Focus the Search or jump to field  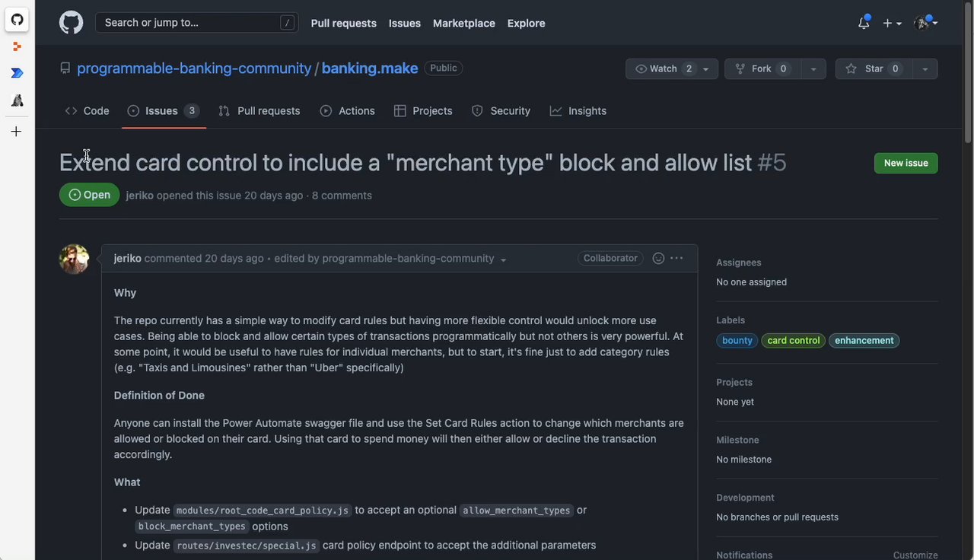coord(190,23)
